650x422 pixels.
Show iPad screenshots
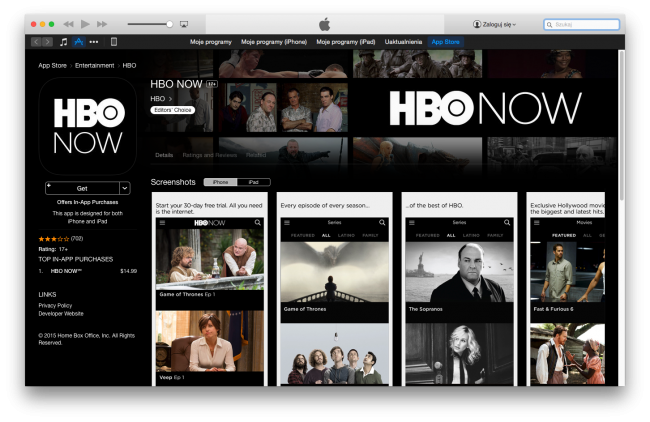point(254,182)
